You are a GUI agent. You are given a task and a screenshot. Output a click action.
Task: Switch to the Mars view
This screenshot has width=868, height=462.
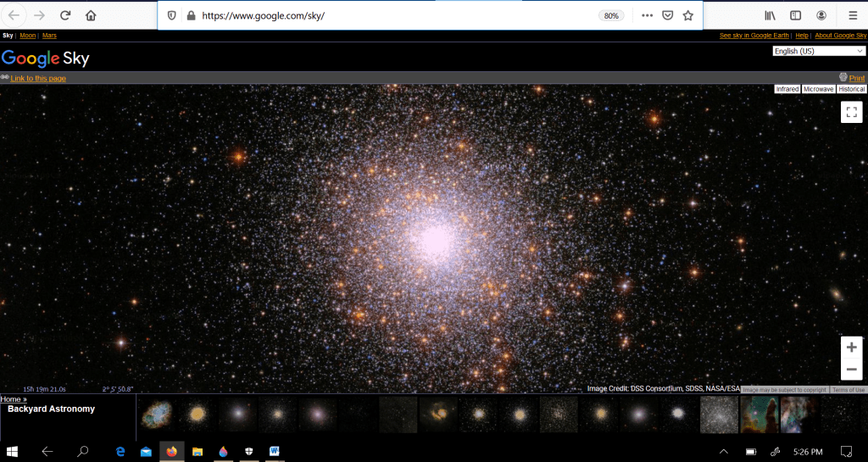point(49,36)
